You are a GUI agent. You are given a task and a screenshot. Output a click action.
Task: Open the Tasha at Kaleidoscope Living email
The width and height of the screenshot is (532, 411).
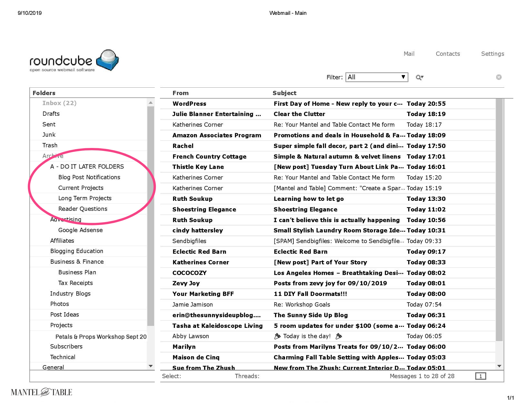pos(328,326)
